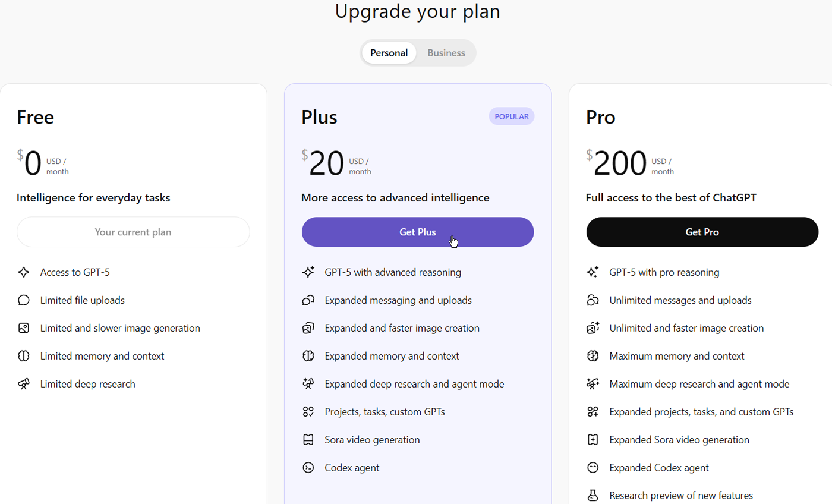Click the memory and context icon in Plus column
This screenshot has height=504, width=832.
click(x=308, y=355)
